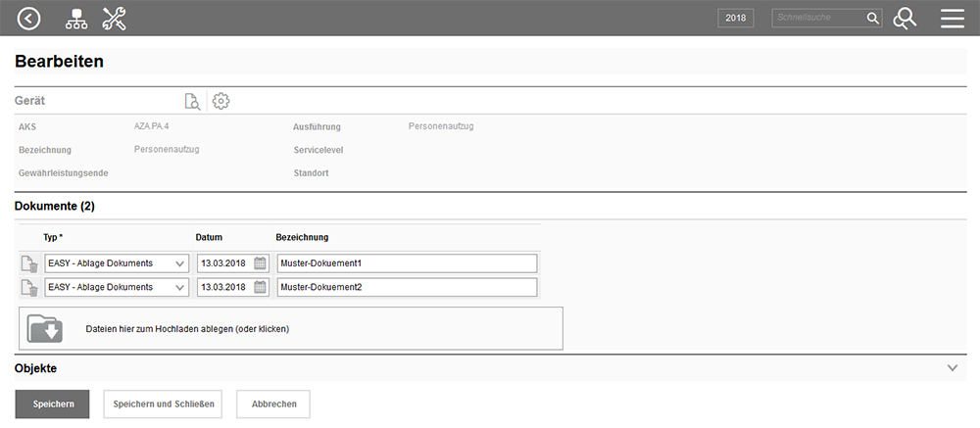Click the back arrow icon
980x428 pixels.
click(x=30, y=18)
